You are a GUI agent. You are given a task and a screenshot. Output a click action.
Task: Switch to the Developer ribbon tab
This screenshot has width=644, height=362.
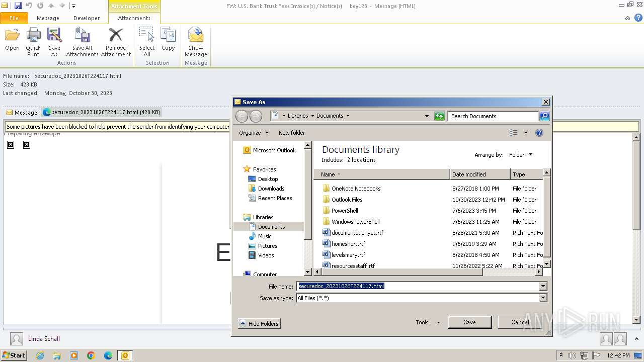[87, 18]
